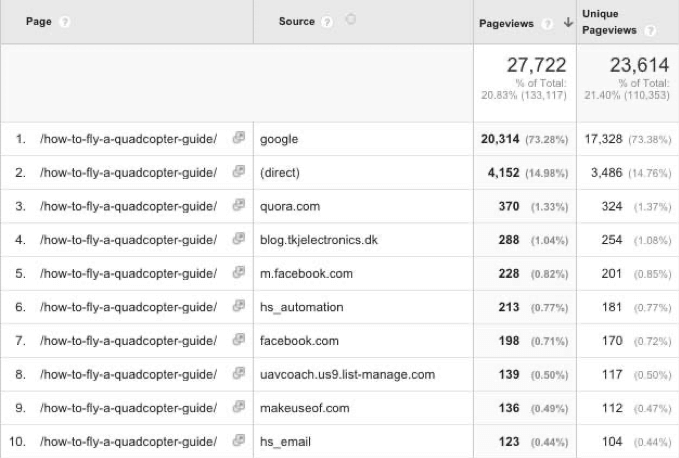
Task: Open external link icon for (direct) row
Action: tap(239, 171)
